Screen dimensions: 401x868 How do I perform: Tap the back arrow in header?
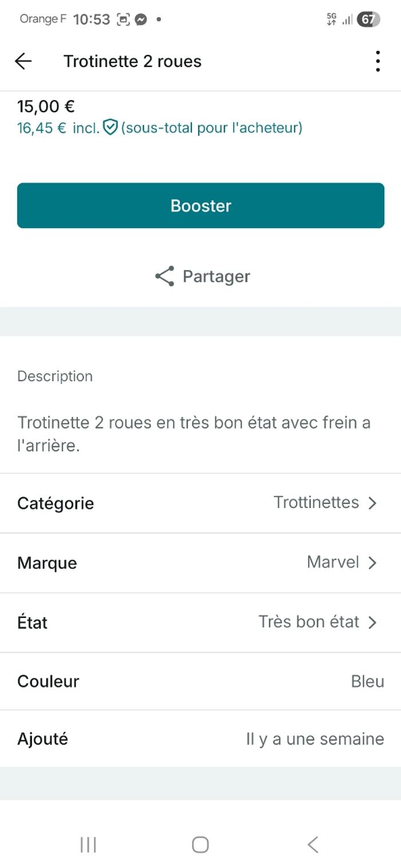click(x=23, y=61)
